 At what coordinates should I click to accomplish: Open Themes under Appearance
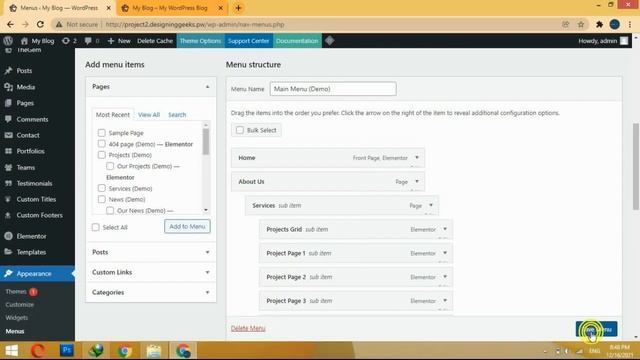[x=16, y=291]
